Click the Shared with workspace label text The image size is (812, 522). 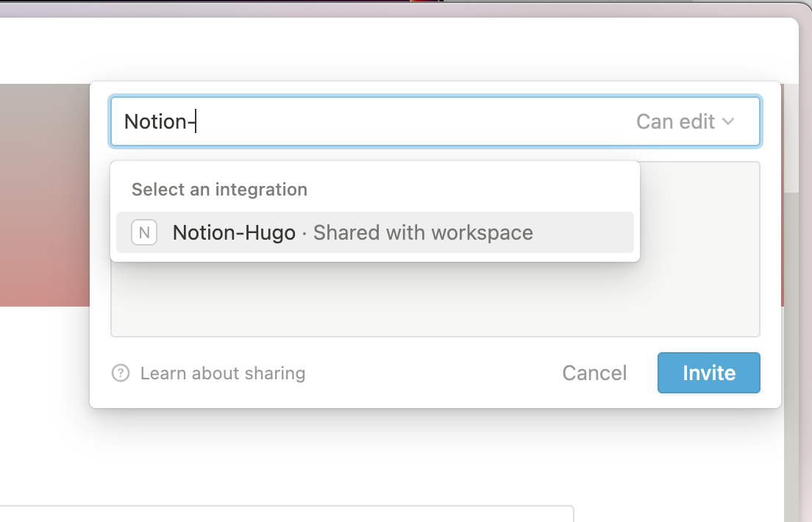pyautogui.click(x=423, y=232)
